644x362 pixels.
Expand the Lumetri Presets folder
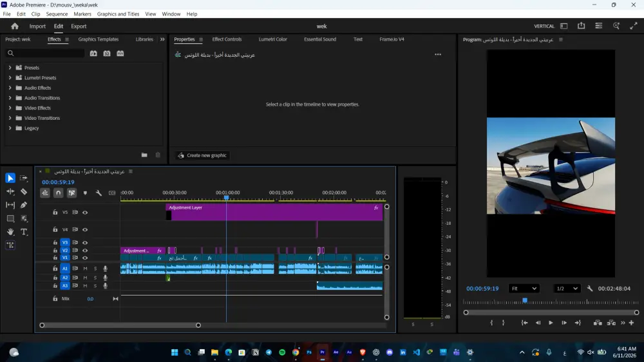click(10, 78)
